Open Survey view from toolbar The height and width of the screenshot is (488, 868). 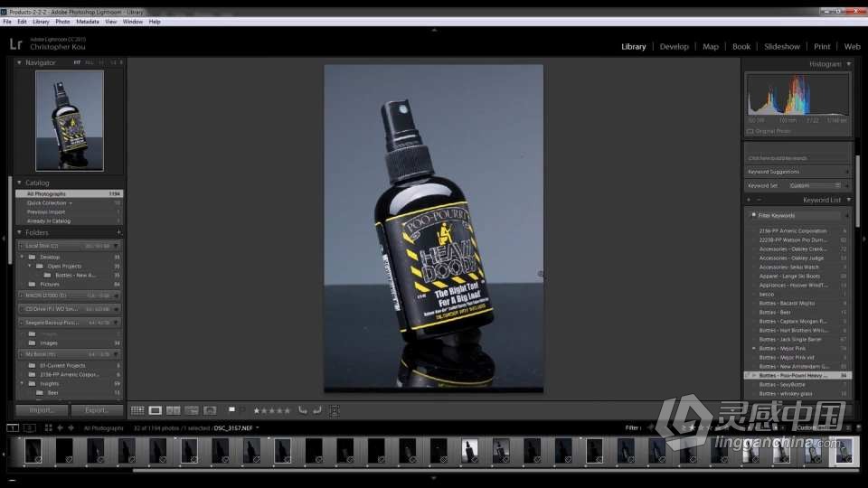tap(192, 410)
